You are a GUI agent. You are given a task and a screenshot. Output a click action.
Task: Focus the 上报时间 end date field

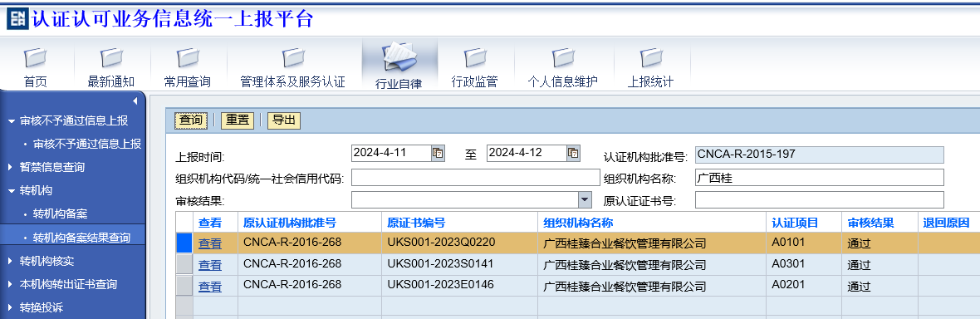pos(527,153)
